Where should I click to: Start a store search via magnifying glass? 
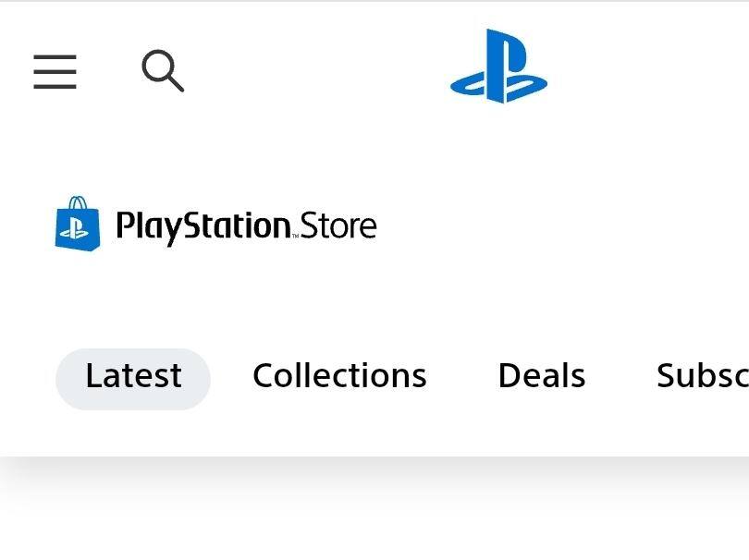click(163, 71)
